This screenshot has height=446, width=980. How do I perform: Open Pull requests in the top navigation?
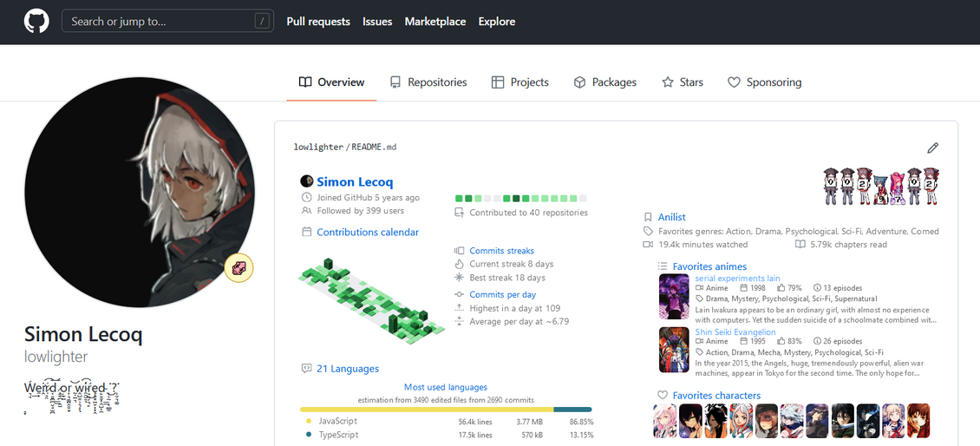318,22
